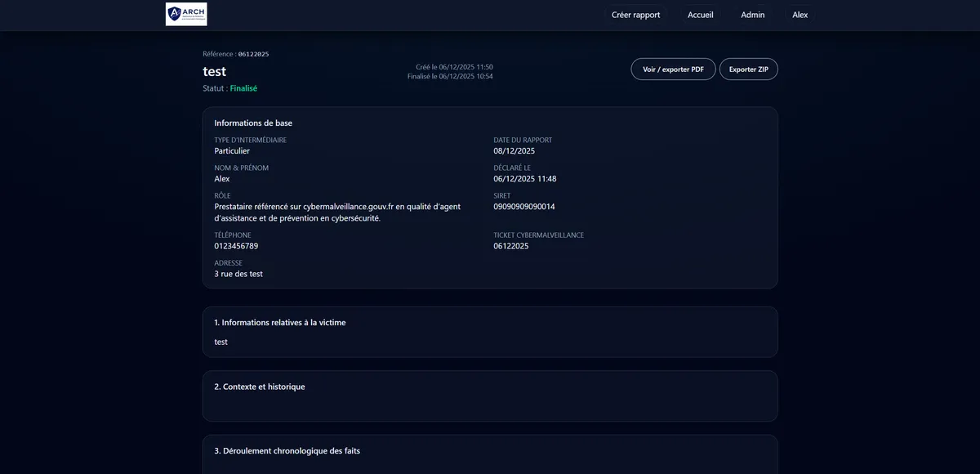Click the Voir / exporter PDF button
This screenshot has width=980, height=474.
point(673,69)
